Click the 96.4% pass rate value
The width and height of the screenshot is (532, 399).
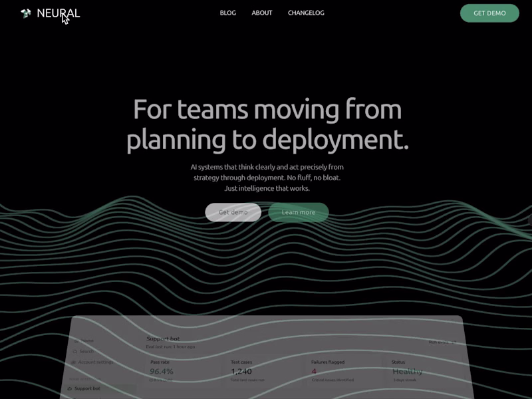click(162, 371)
